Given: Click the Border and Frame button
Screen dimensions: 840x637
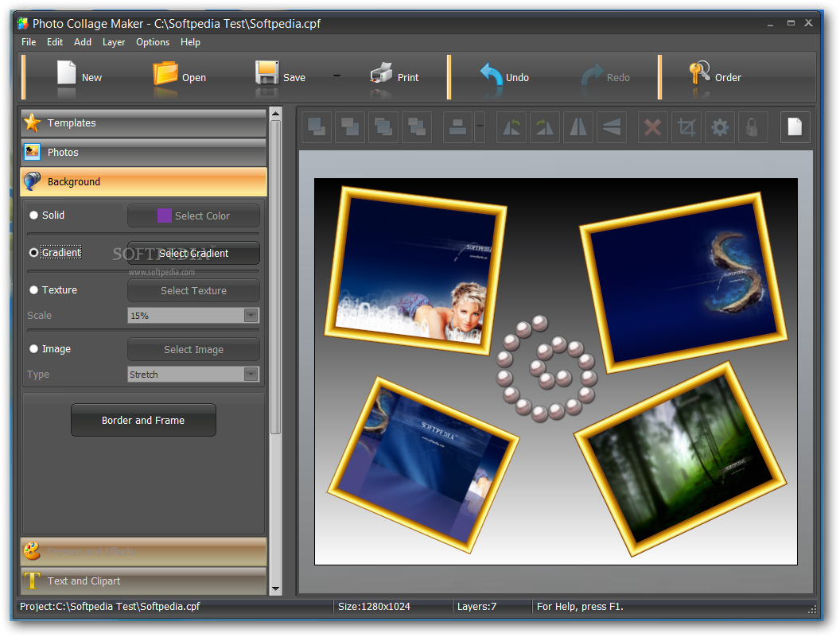Looking at the screenshot, I should [x=143, y=421].
